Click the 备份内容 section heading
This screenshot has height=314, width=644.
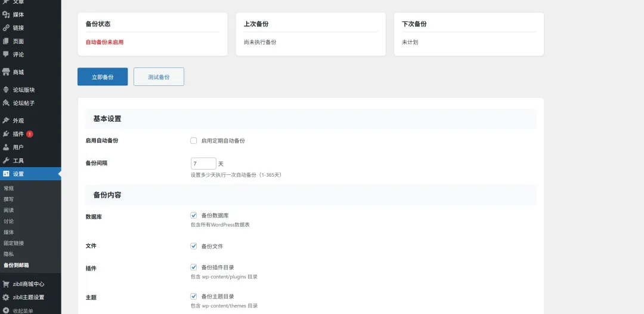(x=107, y=195)
